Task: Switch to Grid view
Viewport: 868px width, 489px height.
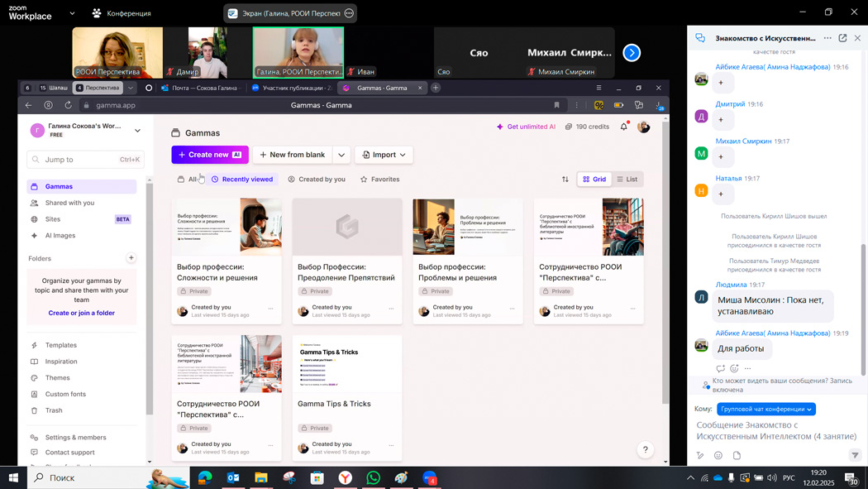Action: coord(594,180)
